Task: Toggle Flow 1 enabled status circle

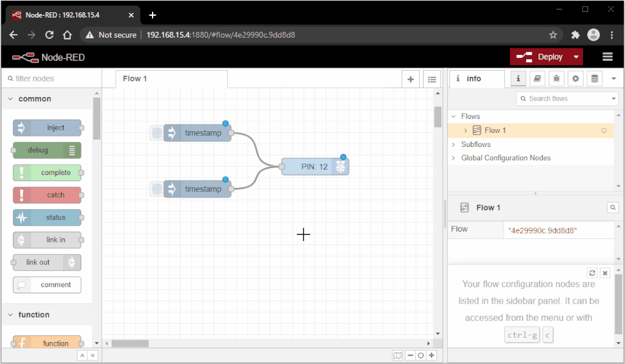Action: (604, 130)
